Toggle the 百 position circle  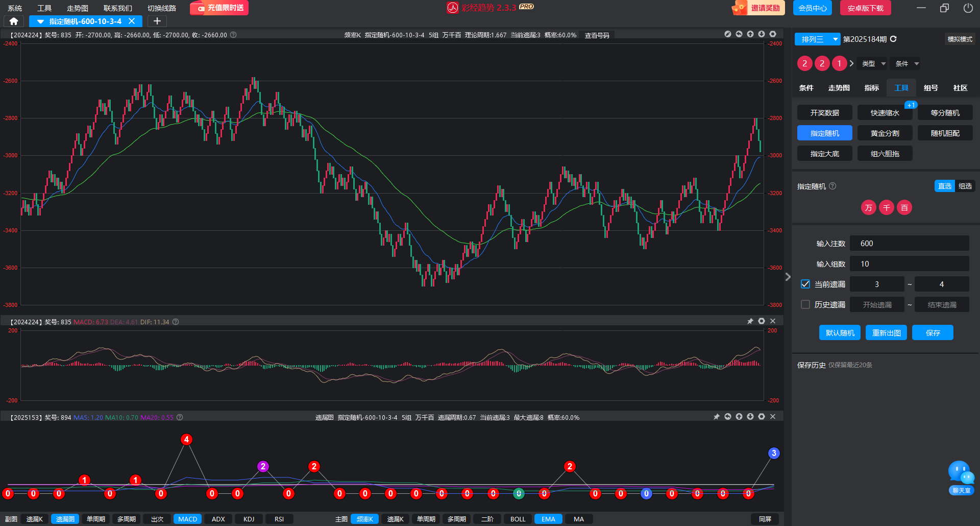pyautogui.click(x=904, y=207)
